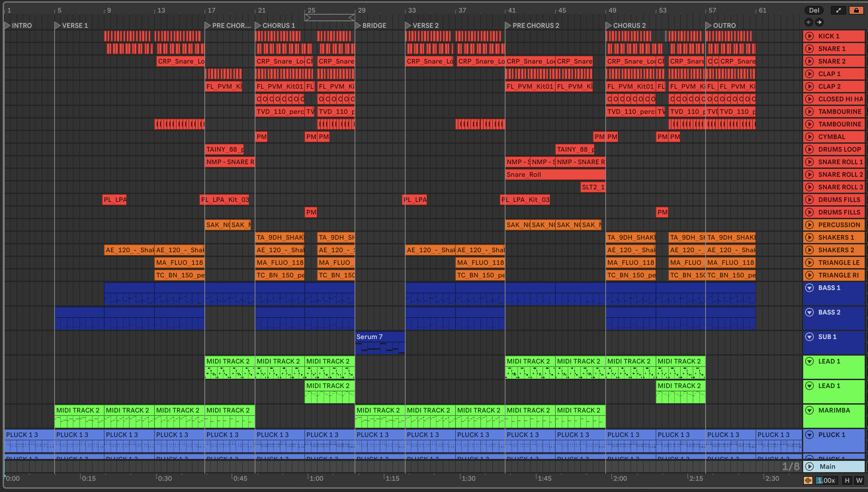The height and width of the screenshot is (492, 868).
Task: Optimize arrangement width with the W button
Action: [859, 480]
